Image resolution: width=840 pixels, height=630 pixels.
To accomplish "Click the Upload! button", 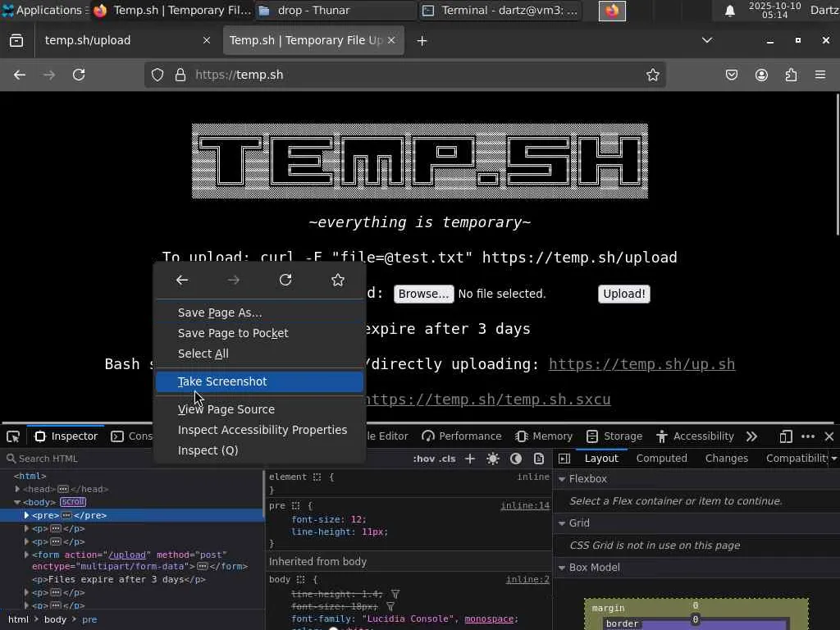I will pos(624,294).
